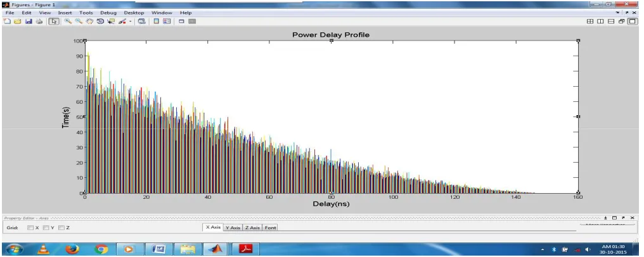Image resolution: width=644 pixels, height=257 pixels.
Task: Save the figure with the floppy icon
Action: point(29,22)
